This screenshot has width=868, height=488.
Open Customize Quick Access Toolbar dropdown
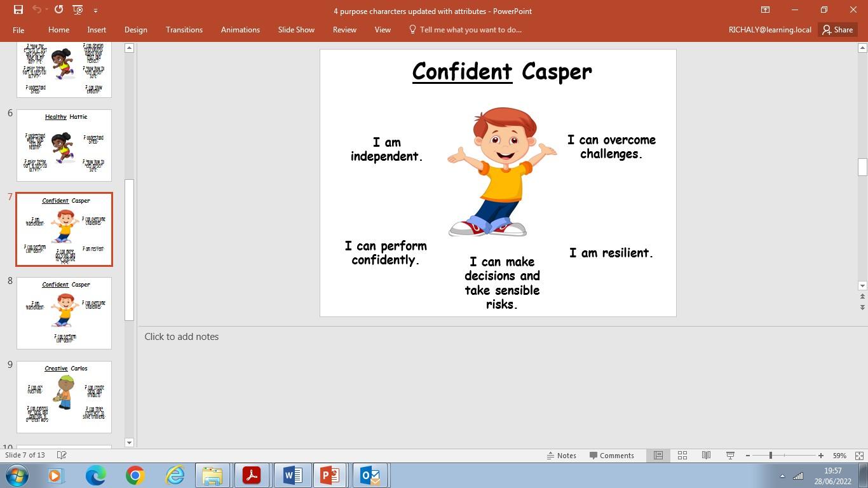click(x=95, y=10)
